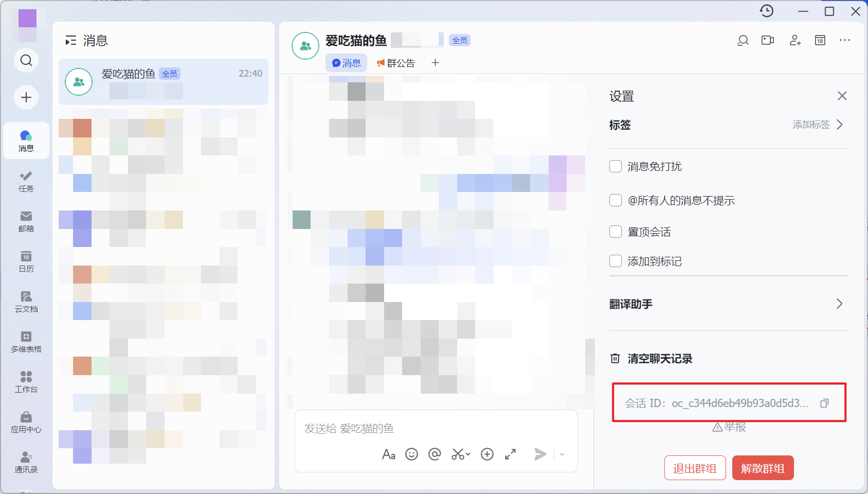Click the plus create button in sidebar
The width and height of the screenshot is (868, 494).
coord(26,97)
